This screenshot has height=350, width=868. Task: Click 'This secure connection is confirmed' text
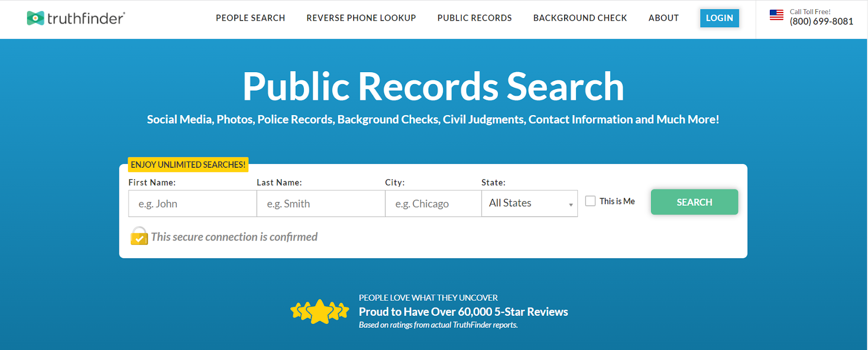234,237
